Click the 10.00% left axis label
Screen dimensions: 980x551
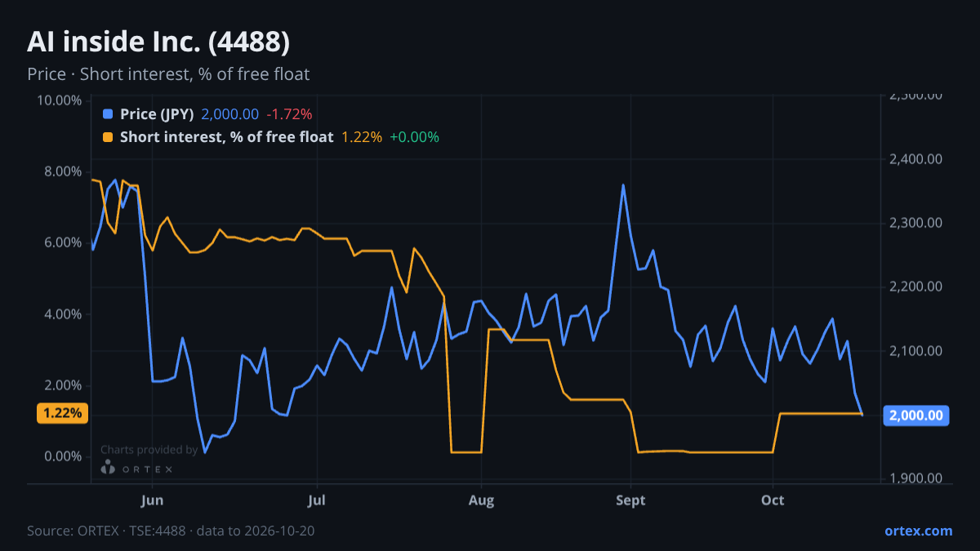click(59, 100)
